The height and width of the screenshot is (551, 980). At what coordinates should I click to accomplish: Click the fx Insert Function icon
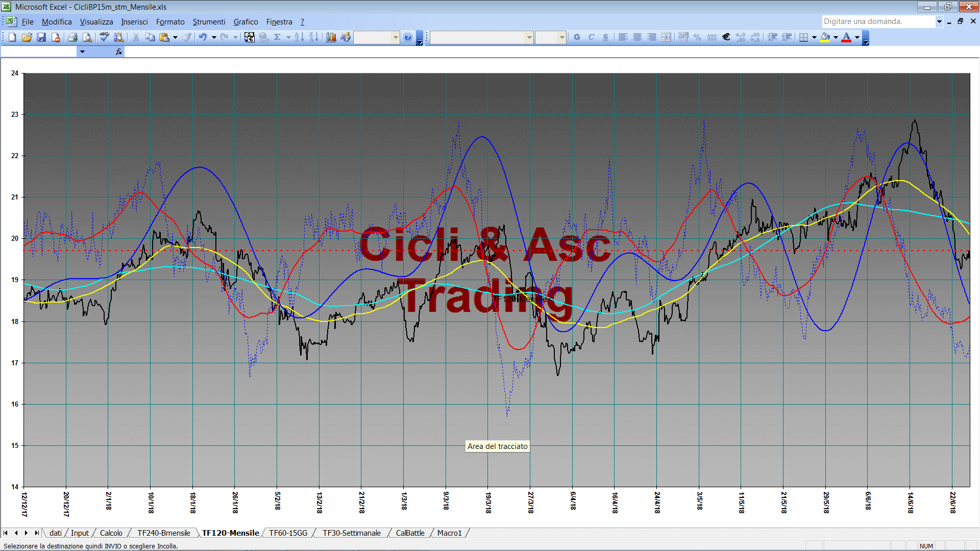click(119, 52)
